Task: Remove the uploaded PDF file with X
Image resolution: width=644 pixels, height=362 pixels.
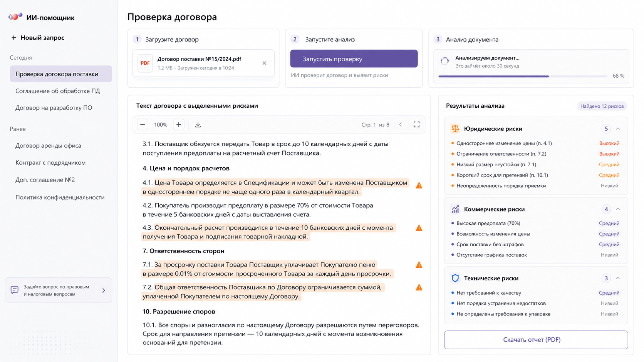Action: 264,63
